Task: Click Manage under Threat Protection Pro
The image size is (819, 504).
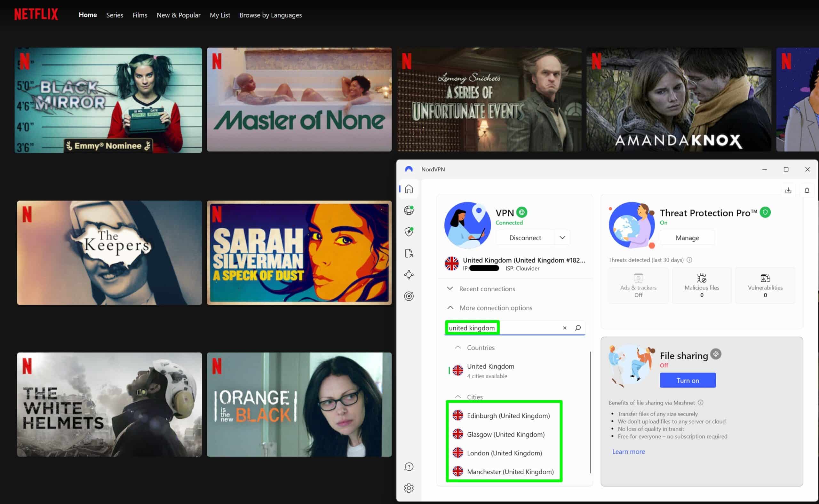Action: pos(687,238)
